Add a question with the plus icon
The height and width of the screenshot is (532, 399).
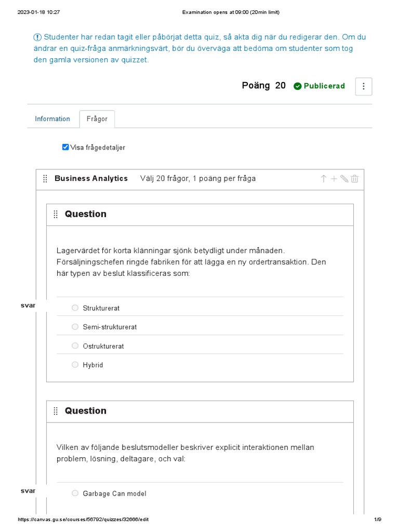tap(334, 179)
